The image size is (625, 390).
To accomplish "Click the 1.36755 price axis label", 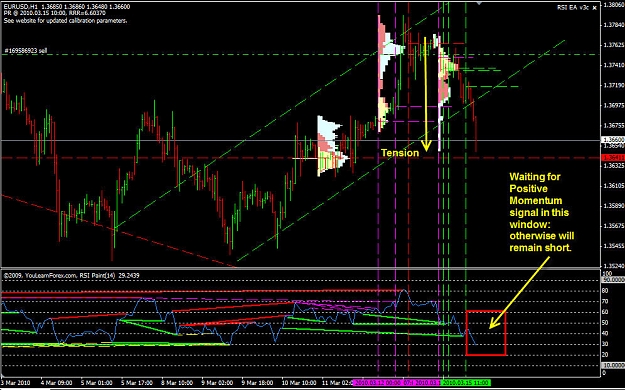I will pyautogui.click(x=614, y=125).
